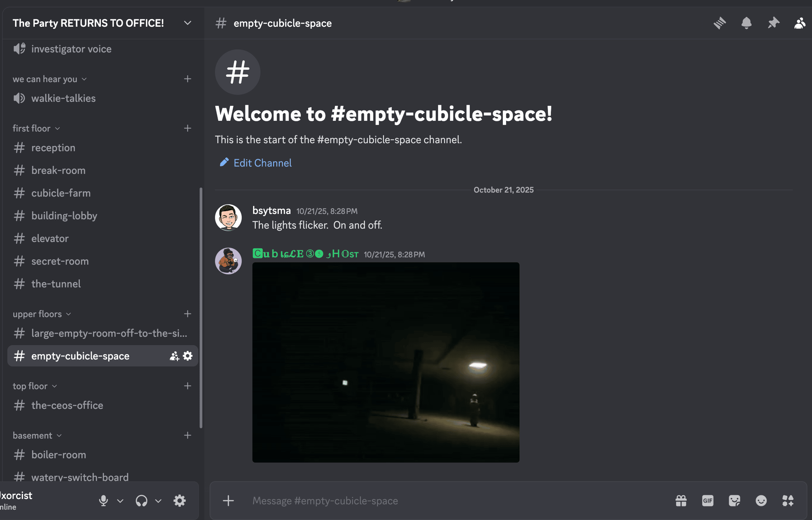812x520 pixels.
Task: Expand microphone input options chevron
Action: (120, 500)
